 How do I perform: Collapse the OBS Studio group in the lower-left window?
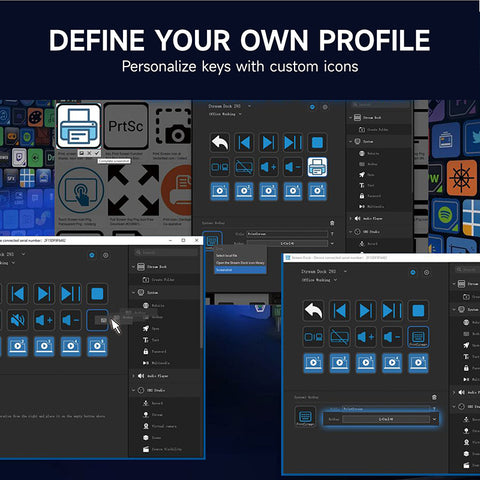coord(133,390)
